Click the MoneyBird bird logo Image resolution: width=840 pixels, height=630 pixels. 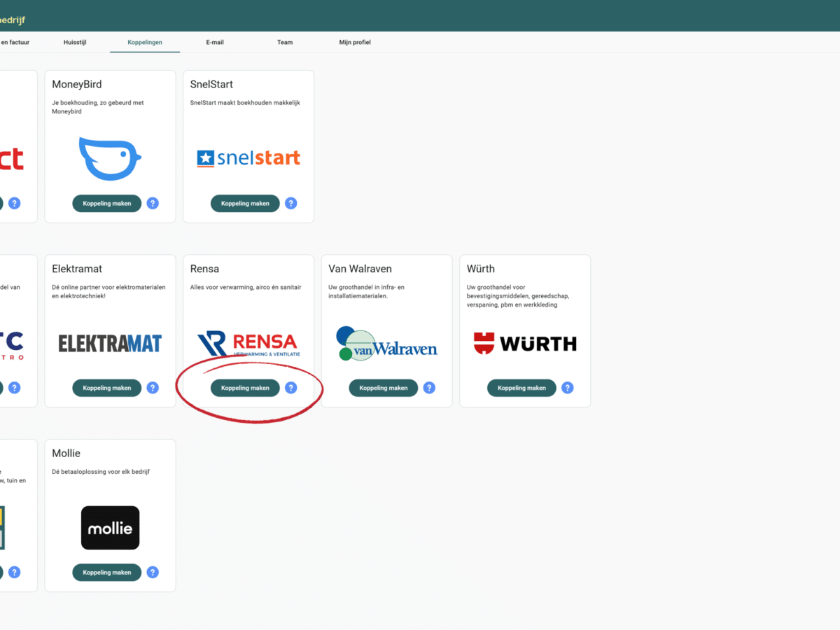110,159
